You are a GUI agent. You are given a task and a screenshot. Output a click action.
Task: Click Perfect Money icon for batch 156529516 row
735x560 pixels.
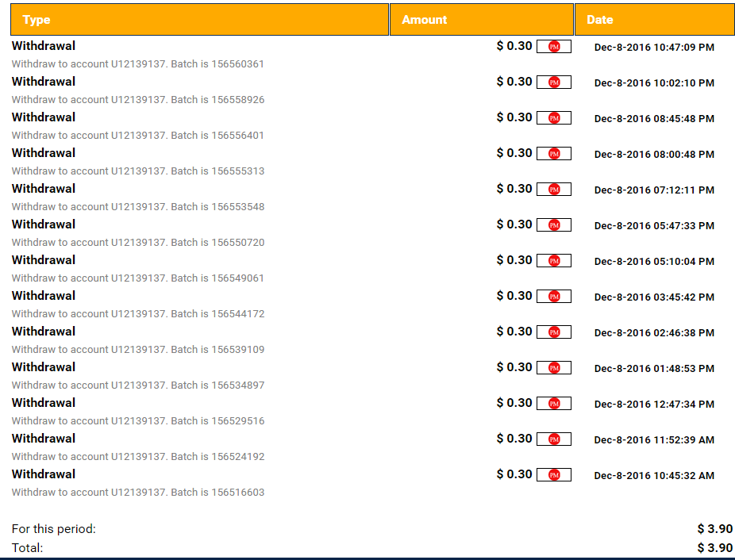pos(554,403)
